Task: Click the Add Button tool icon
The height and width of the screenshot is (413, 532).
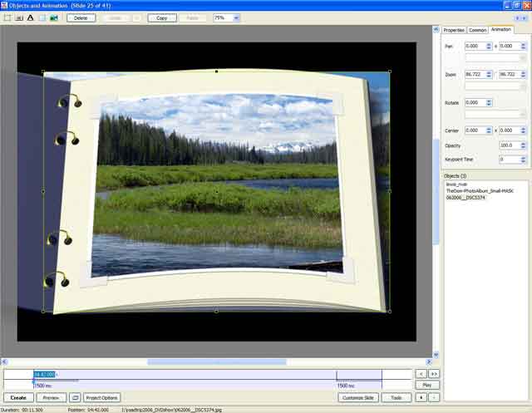Action: (x=18, y=17)
